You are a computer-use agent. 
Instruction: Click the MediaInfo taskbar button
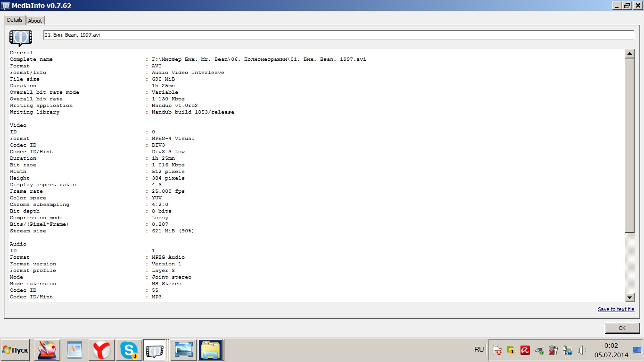click(155, 350)
